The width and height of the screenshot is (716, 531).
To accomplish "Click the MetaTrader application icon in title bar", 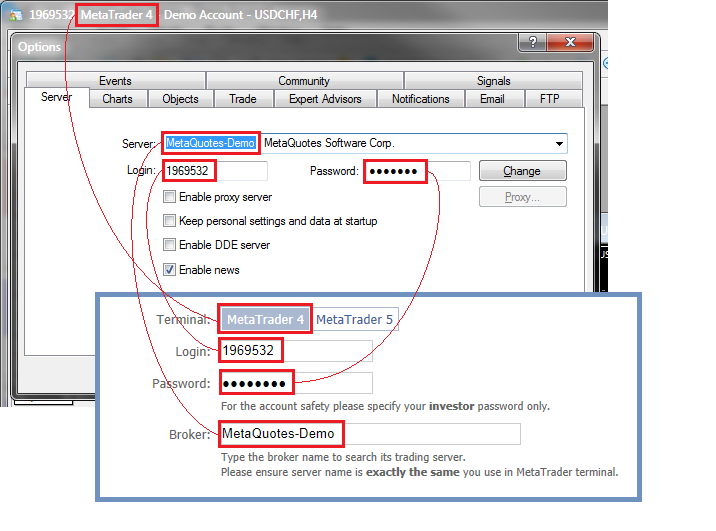I will [x=16, y=15].
